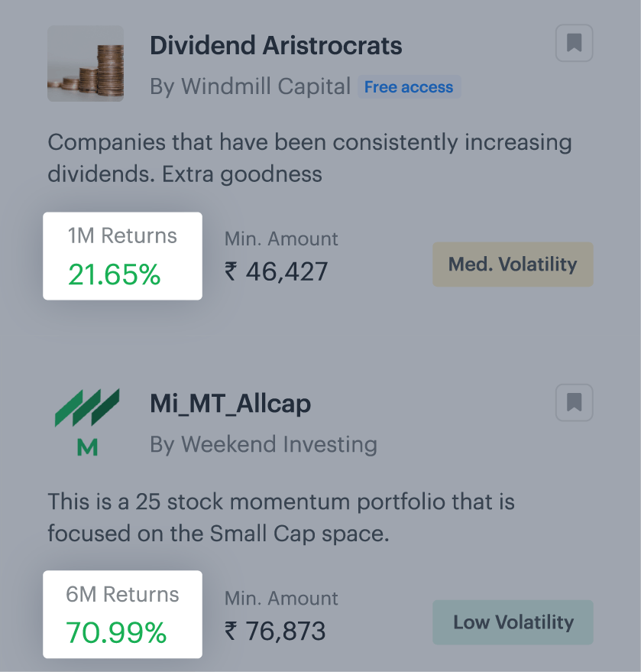The height and width of the screenshot is (672, 641).
Task: Click the Min. Amount label under Mi_MT_Allcap
Action: (x=281, y=598)
